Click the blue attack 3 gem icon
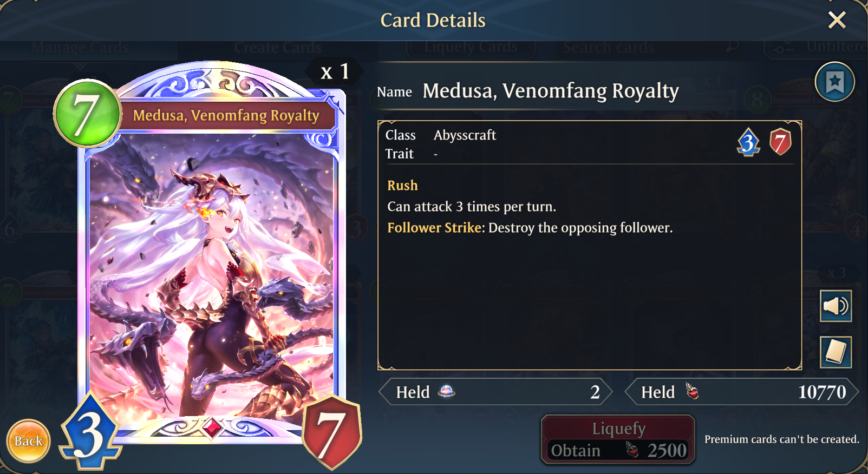868x474 pixels. (x=748, y=142)
